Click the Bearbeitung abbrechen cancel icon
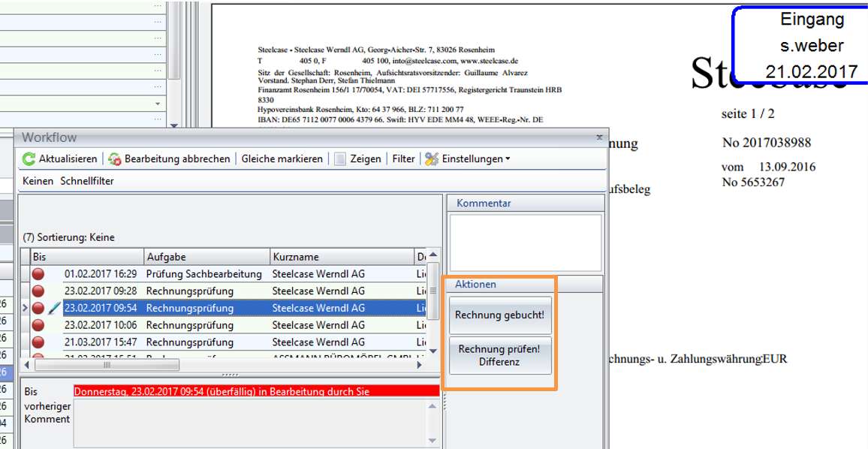Viewport: 868px width, 449px height. tap(115, 159)
